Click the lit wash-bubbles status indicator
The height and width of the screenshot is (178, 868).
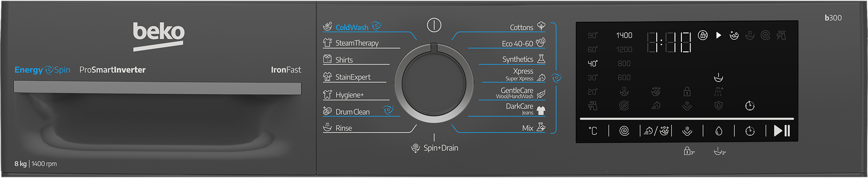pos(734,35)
